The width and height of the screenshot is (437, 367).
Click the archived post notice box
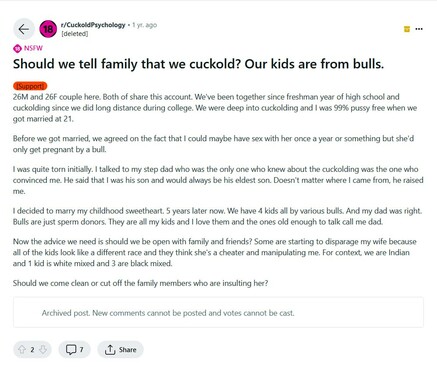click(x=218, y=312)
